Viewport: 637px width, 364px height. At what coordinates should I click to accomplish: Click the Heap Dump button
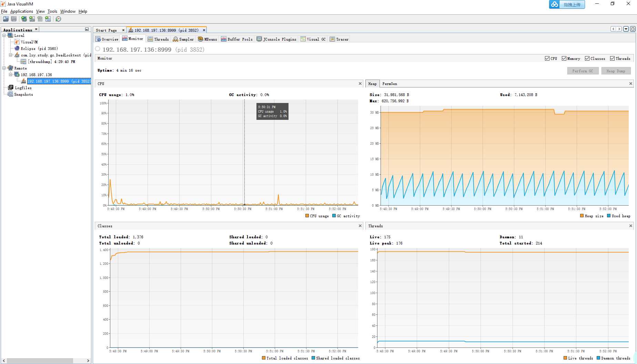(x=616, y=71)
